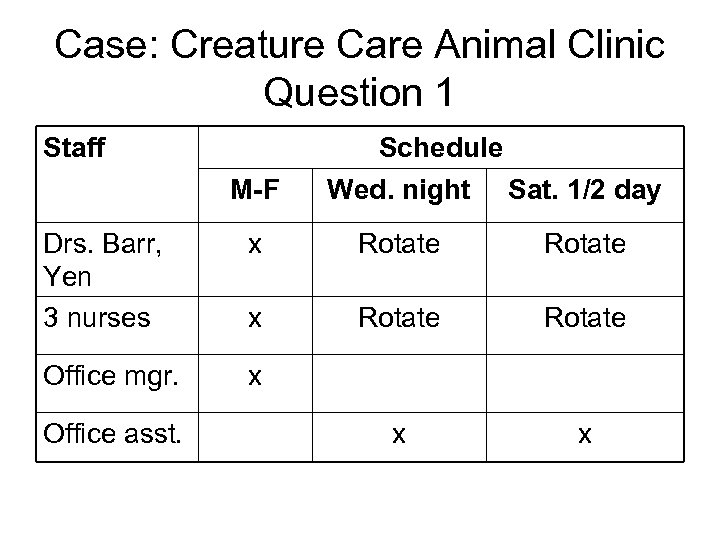Select Wed. night 'Rotate' in the doctors row
This screenshot has height=540, width=720.
pyautogui.click(x=398, y=243)
